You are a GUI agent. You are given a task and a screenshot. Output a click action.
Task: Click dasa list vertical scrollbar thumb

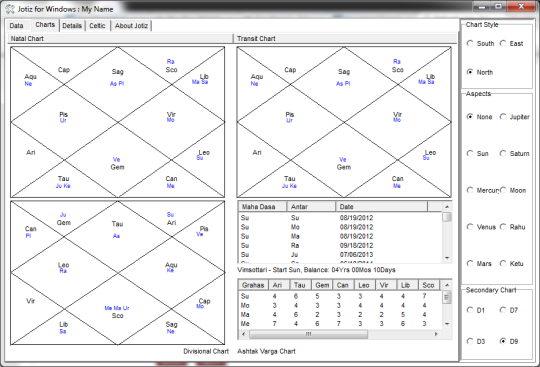[x=447, y=217]
